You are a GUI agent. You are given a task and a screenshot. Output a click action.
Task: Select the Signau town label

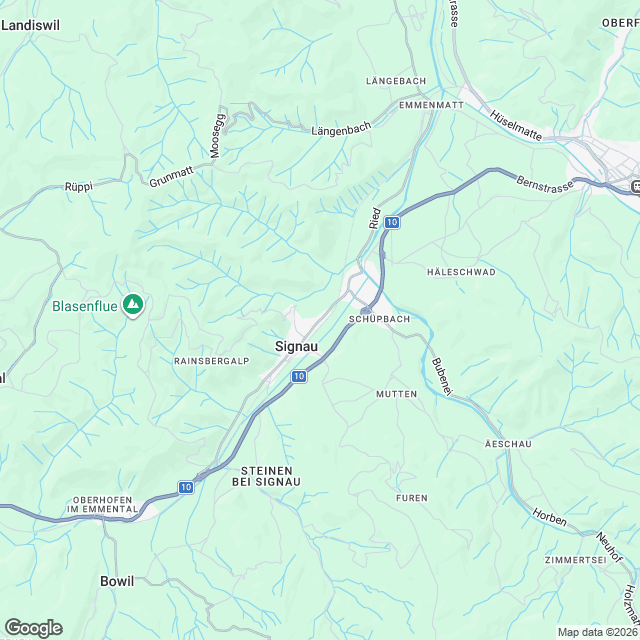point(296,347)
